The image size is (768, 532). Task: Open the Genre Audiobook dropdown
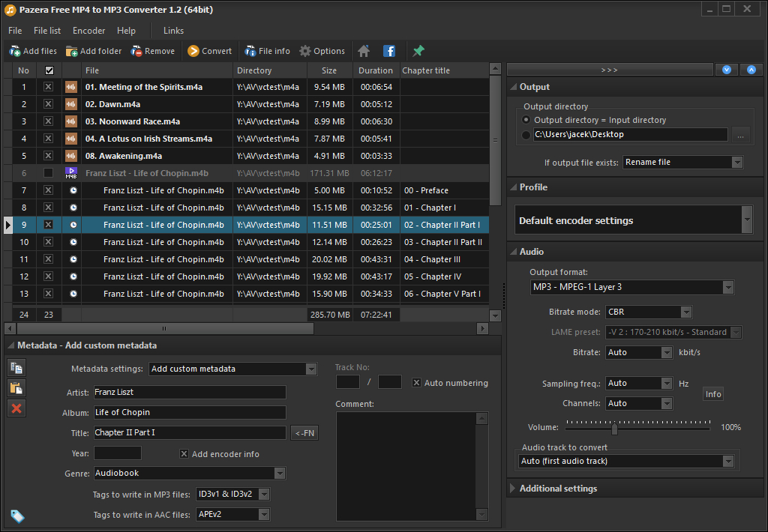click(x=190, y=474)
